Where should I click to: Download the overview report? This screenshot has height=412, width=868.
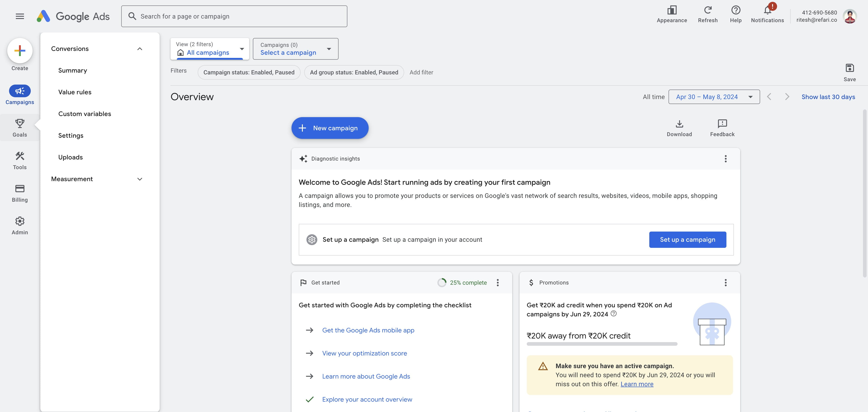(679, 128)
